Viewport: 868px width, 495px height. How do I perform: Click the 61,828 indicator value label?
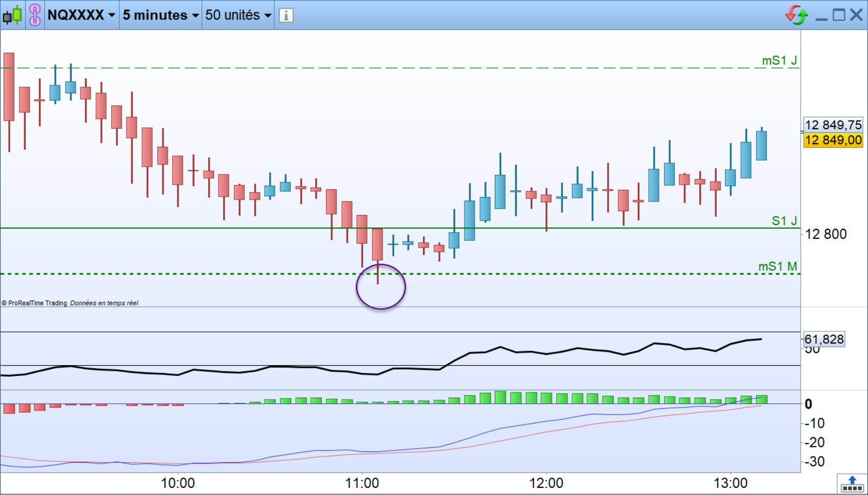824,339
